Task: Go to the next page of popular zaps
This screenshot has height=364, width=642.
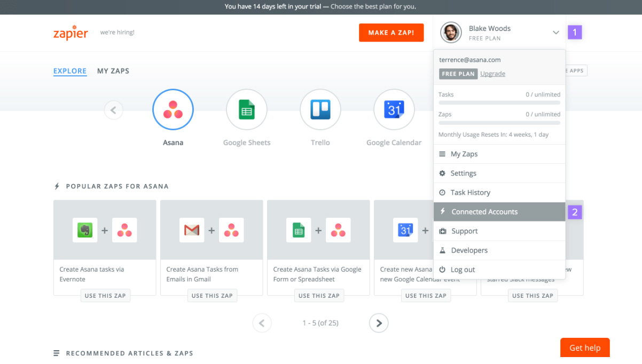Action: [379, 323]
